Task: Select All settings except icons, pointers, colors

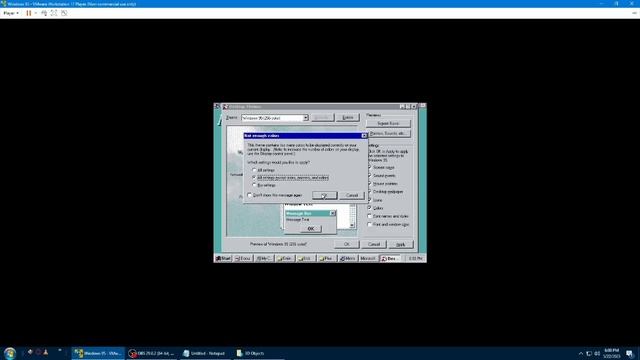Action: [254, 178]
